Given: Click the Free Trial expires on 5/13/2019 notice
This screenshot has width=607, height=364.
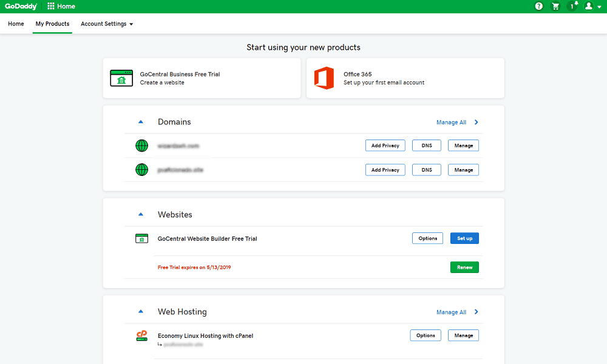Looking at the screenshot, I should coord(194,268).
